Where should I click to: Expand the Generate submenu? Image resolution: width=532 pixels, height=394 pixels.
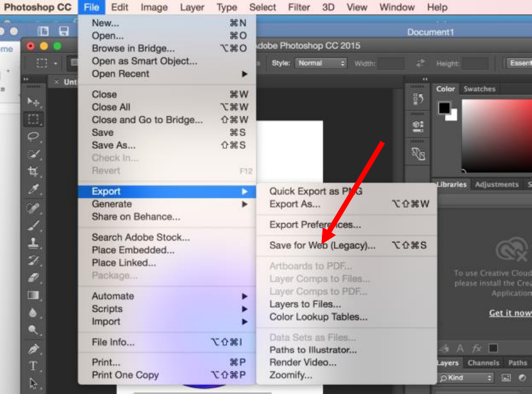click(x=167, y=204)
